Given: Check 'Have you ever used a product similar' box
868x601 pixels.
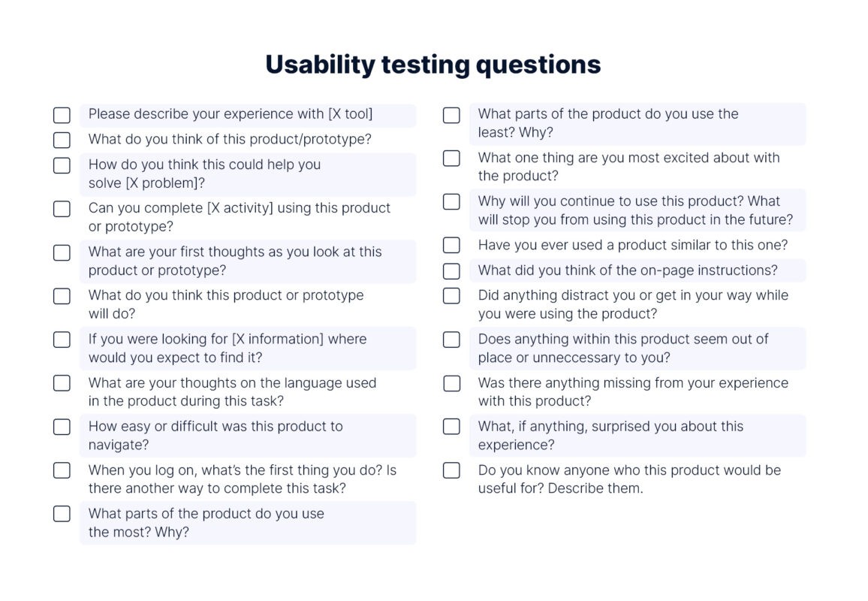Looking at the screenshot, I should [451, 245].
